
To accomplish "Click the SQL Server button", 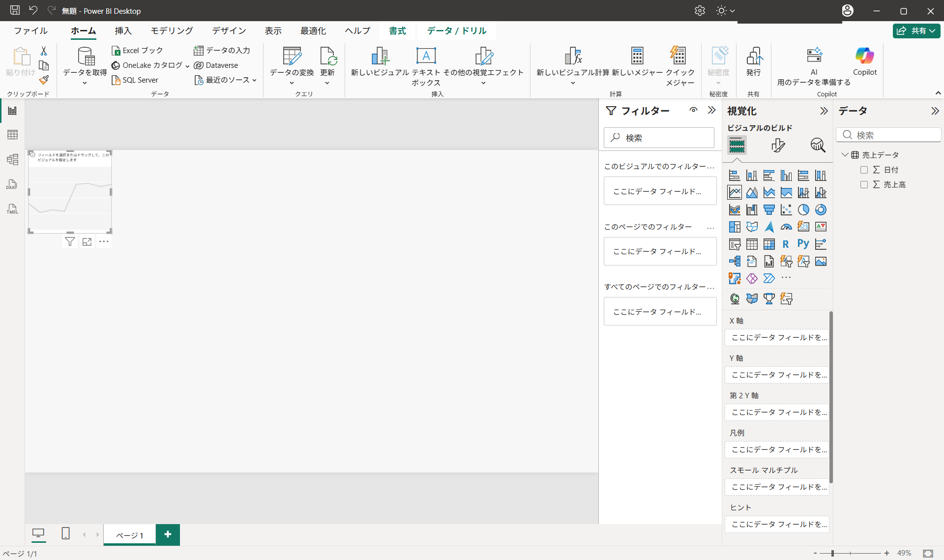I will (135, 80).
